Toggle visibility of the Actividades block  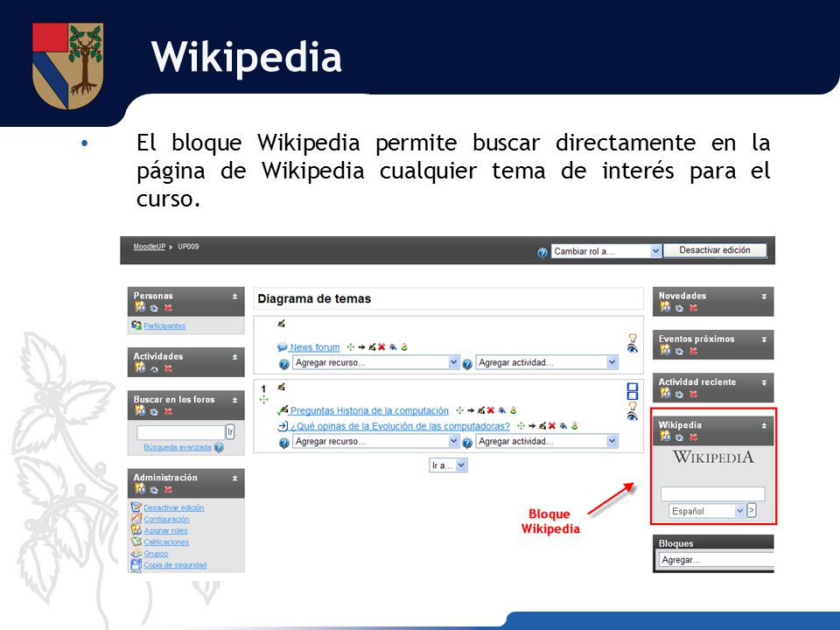(x=154, y=368)
